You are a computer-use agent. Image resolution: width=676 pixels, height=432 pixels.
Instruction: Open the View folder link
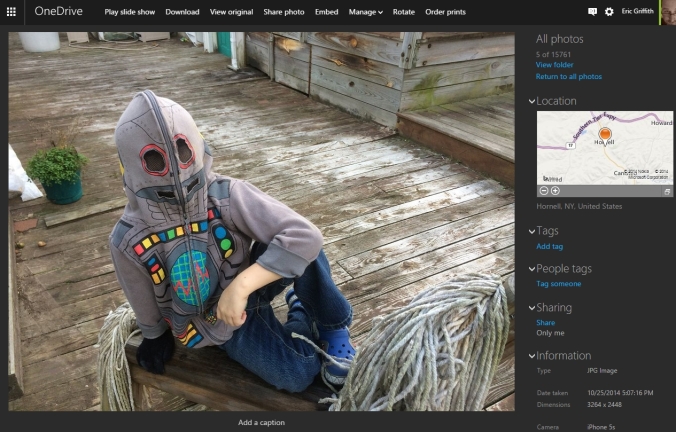point(554,65)
